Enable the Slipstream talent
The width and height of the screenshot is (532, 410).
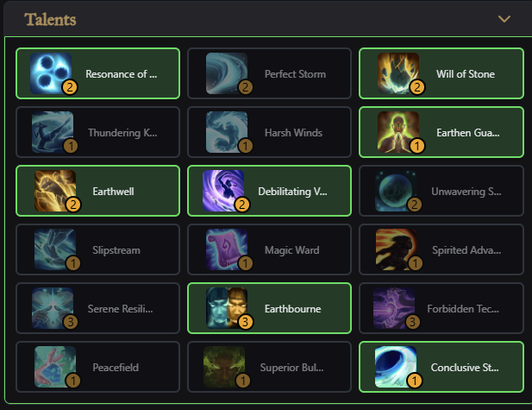pyautogui.click(x=97, y=249)
